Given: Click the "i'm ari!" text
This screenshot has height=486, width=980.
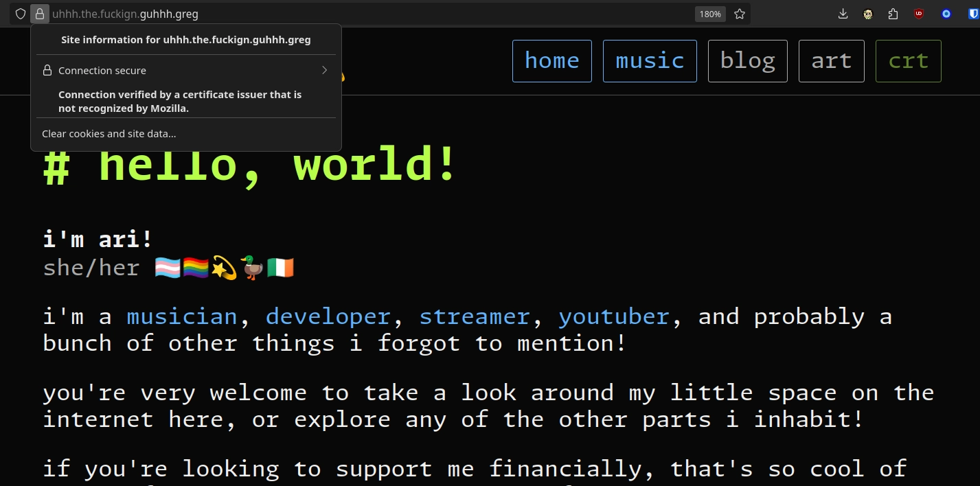Looking at the screenshot, I should (98, 240).
